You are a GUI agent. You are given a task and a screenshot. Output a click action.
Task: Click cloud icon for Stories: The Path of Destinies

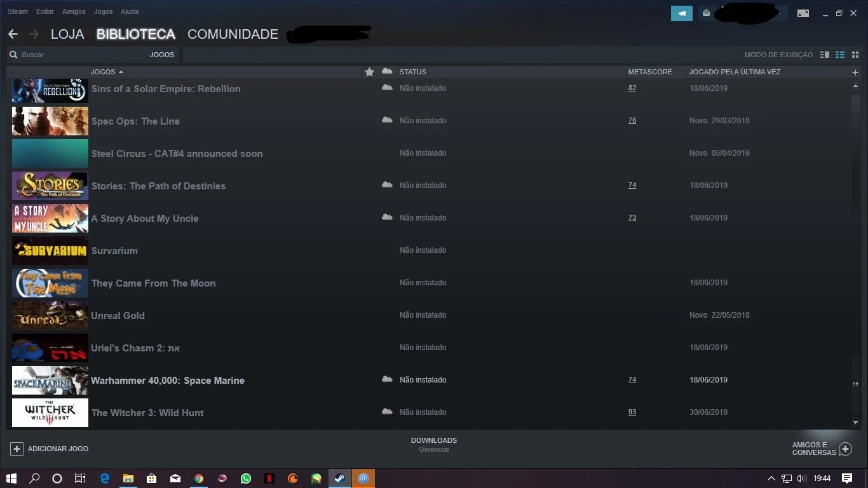pyautogui.click(x=387, y=185)
